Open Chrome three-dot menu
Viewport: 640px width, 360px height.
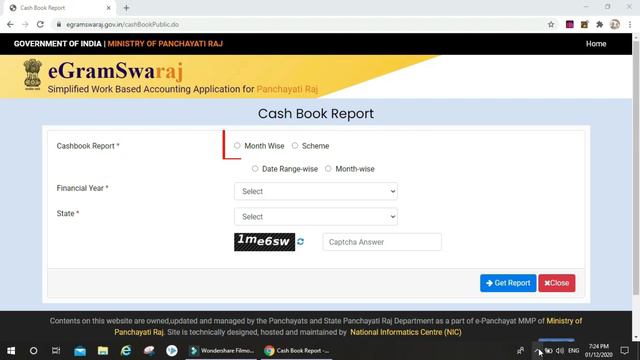(x=630, y=24)
